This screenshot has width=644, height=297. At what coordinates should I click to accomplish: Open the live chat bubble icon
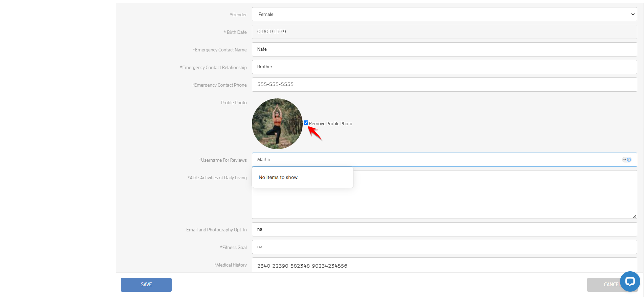click(x=630, y=281)
